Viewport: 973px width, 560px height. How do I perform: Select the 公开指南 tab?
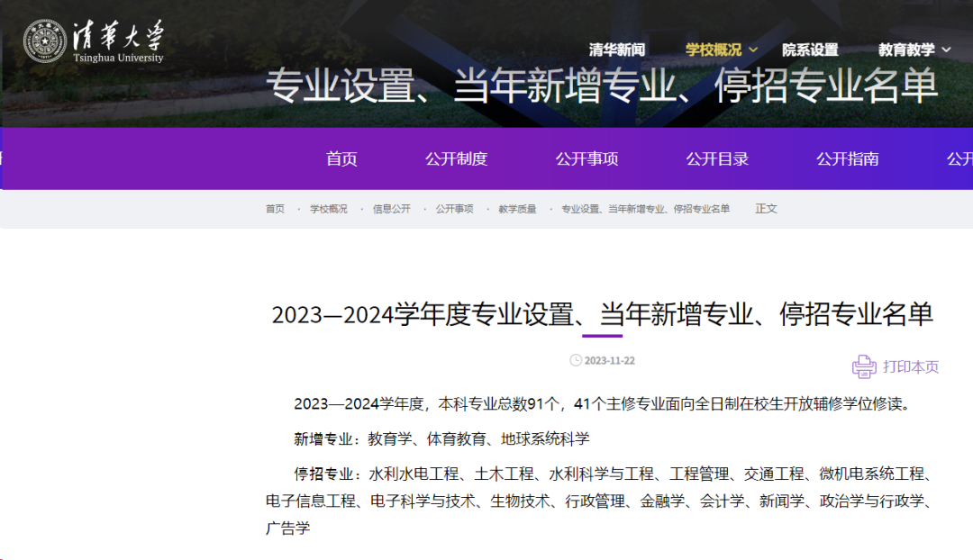pyautogui.click(x=847, y=158)
